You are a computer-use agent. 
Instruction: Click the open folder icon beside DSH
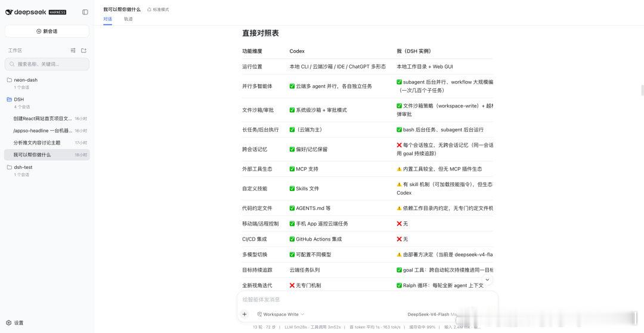tap(10, 100)
